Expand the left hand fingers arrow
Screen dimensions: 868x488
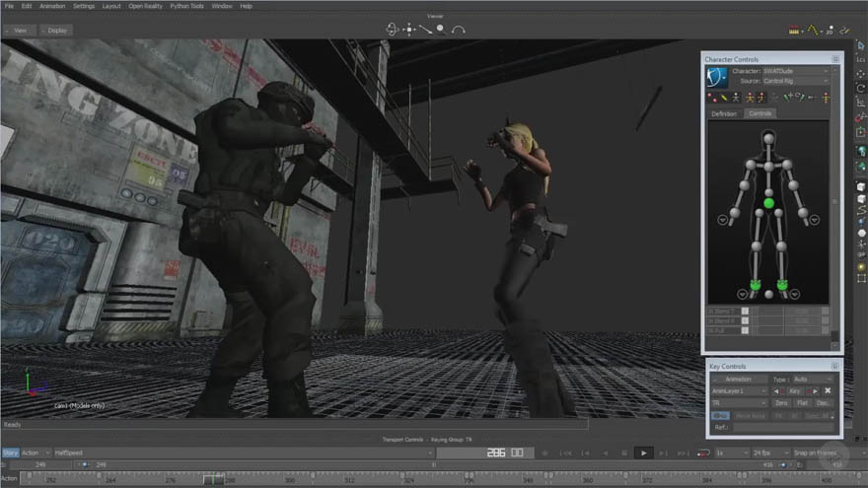(722, 220)
